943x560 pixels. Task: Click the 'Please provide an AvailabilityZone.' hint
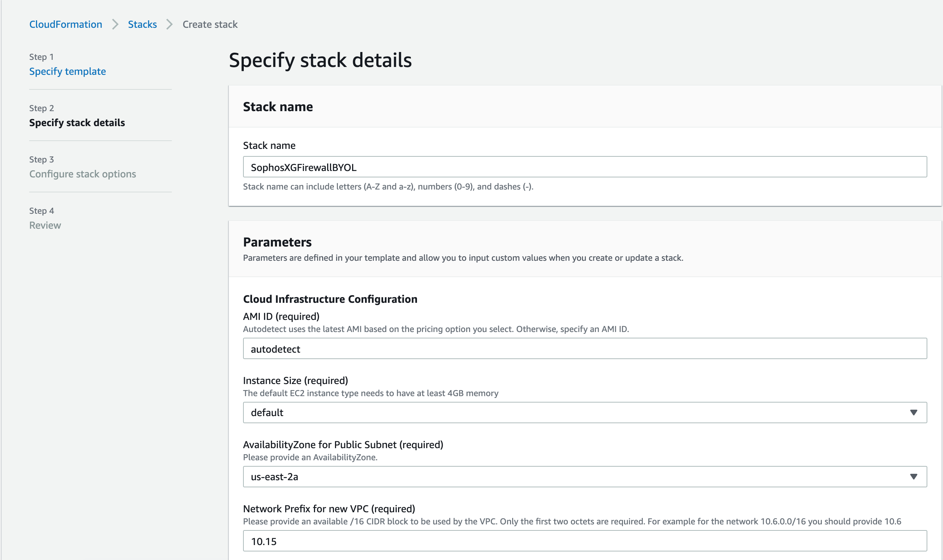point(310,457)
